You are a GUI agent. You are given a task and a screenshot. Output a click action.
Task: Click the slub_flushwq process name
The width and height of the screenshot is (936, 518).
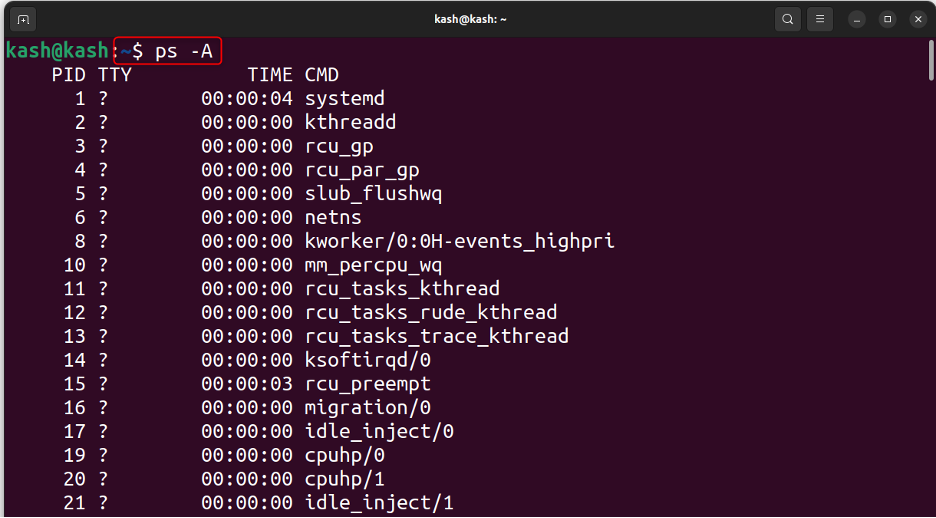click(374, 193)
